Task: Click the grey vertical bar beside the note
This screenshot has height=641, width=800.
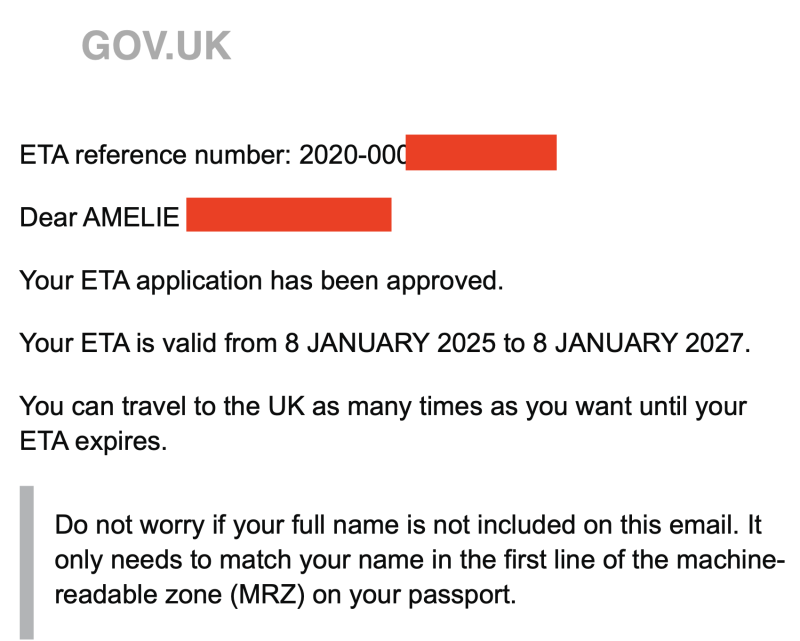Action: (27, 562)
